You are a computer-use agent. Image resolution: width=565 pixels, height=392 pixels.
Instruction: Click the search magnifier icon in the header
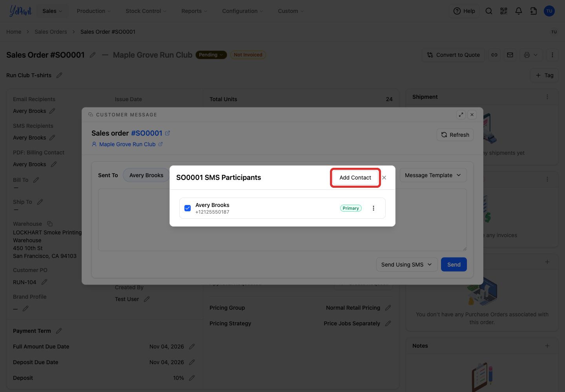(x=489, y=11)
